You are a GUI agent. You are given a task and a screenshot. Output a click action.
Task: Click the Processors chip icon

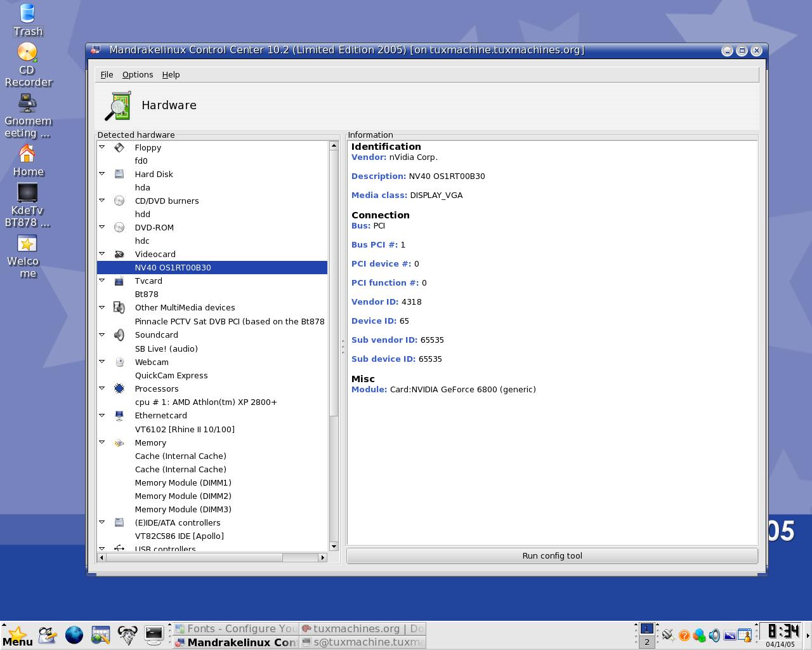(x=119, y=388)
